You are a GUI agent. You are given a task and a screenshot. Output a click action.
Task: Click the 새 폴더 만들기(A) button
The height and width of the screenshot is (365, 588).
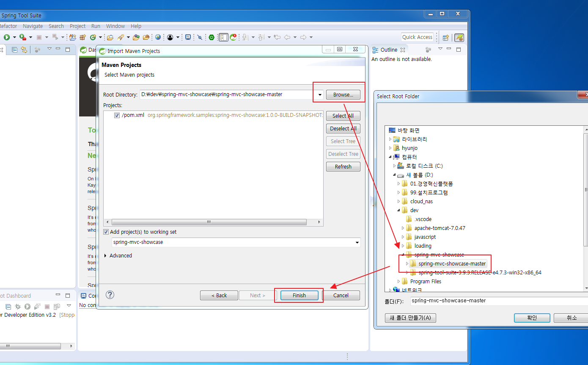point(410,318)
